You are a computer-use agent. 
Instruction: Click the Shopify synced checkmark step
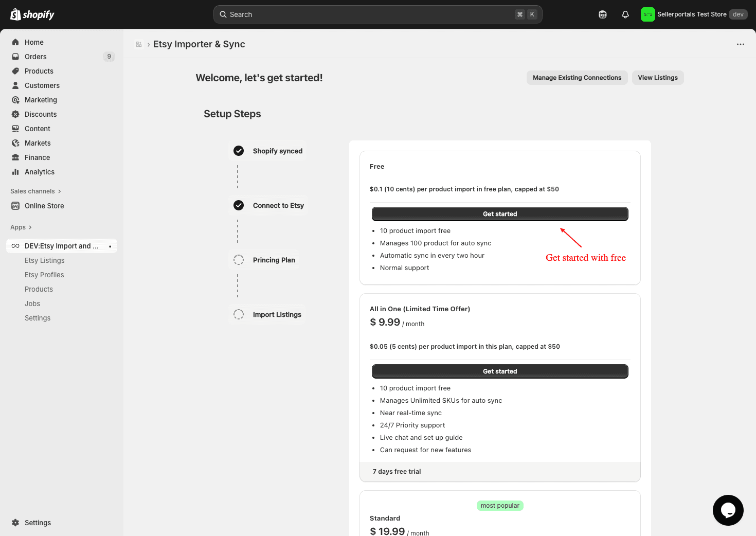[x=239, y=151]
